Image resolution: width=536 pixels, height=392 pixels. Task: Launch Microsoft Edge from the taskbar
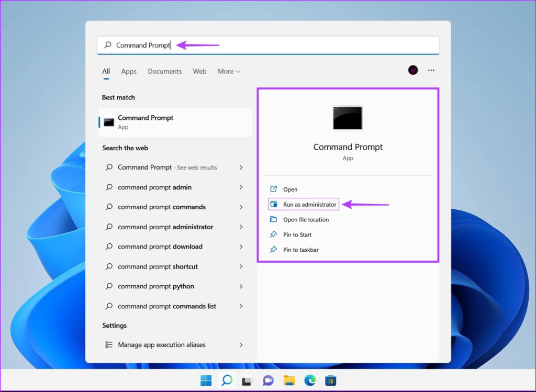pos(310,380)
